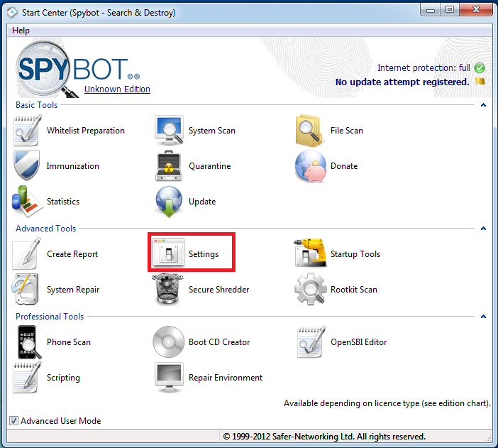Click No update attempt registered message
The image size is (498, 448).
tap(402, 82)
